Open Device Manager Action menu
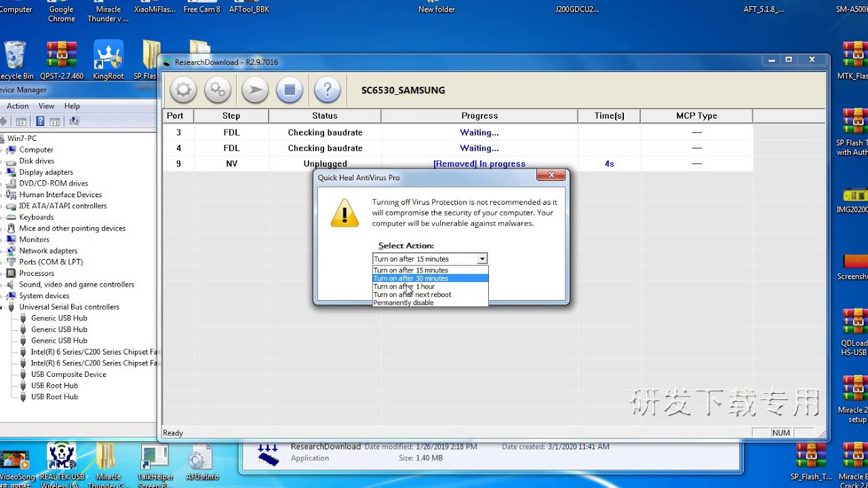Image resolution: width=868 pixels, height=488 pixels. tap(18, 106)
